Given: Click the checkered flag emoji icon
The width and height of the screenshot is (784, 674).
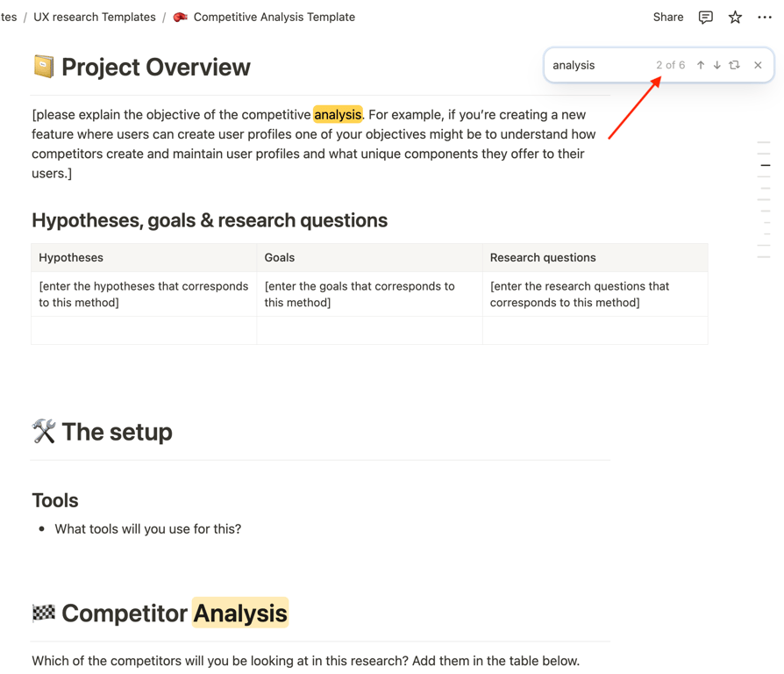Looking at the screenshot, I should (44, 613).
